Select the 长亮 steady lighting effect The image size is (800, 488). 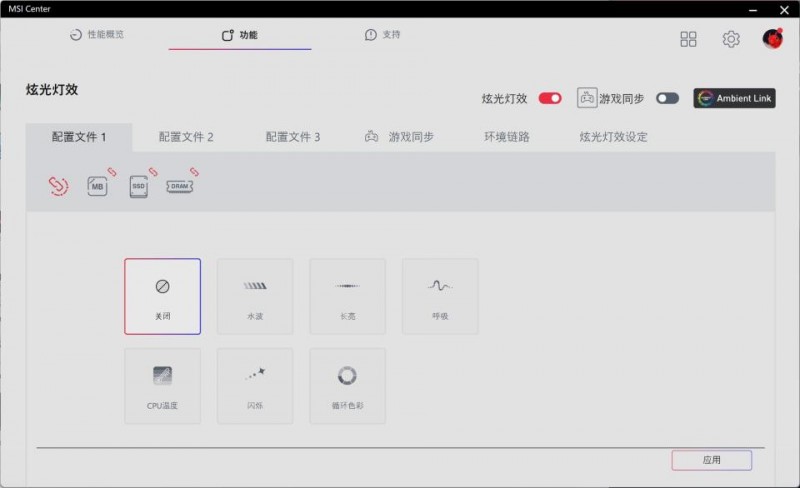pos(347,296)
